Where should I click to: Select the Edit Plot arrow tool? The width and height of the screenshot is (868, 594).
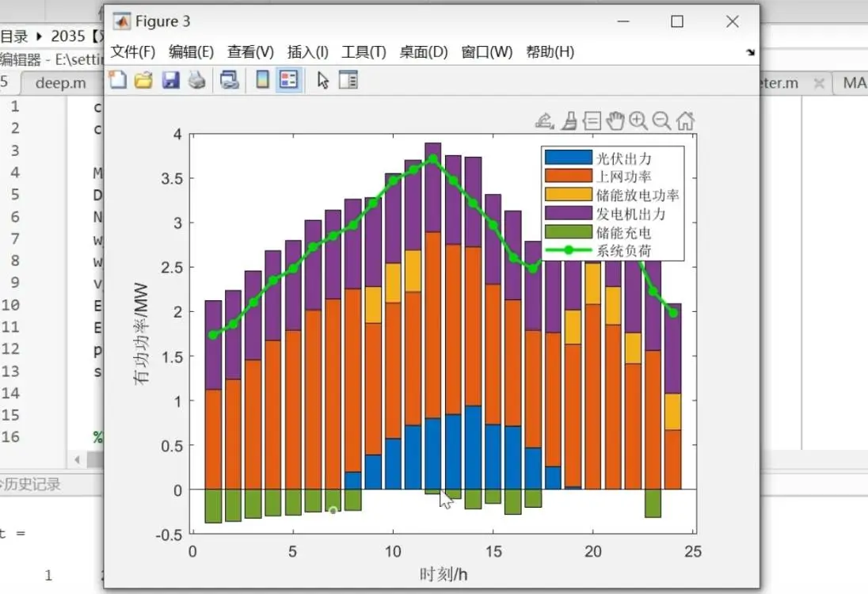point(323,80)
